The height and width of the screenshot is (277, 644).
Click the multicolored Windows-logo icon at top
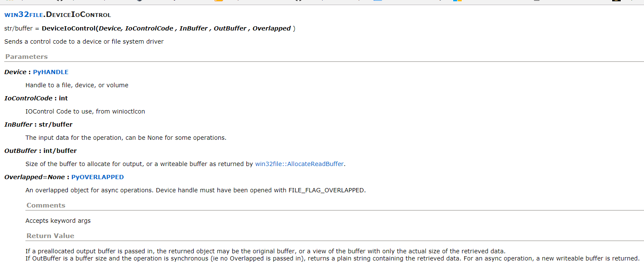[457, 1]
